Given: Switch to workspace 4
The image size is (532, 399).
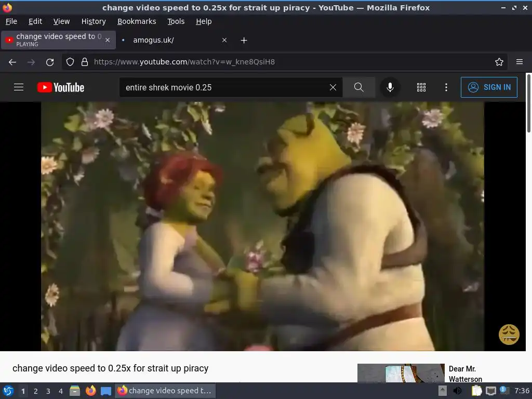Looking at the screenshot, I should [61, 391].
